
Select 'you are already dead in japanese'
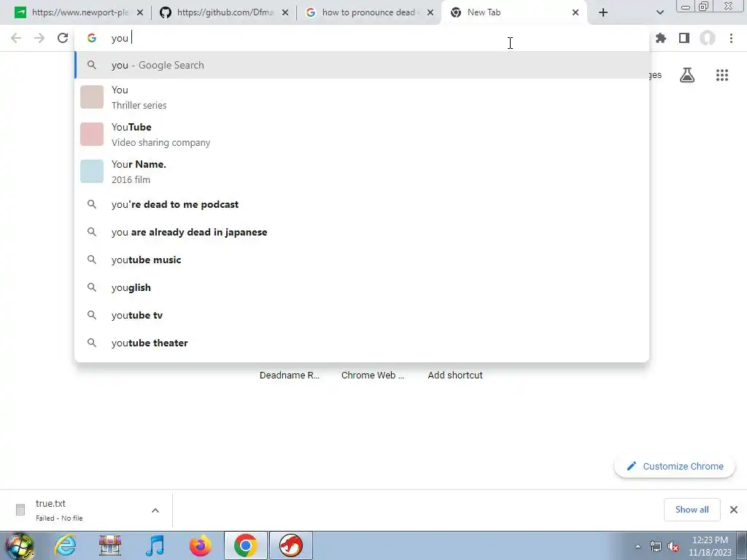pyautogui.click(x=362, y=232)
